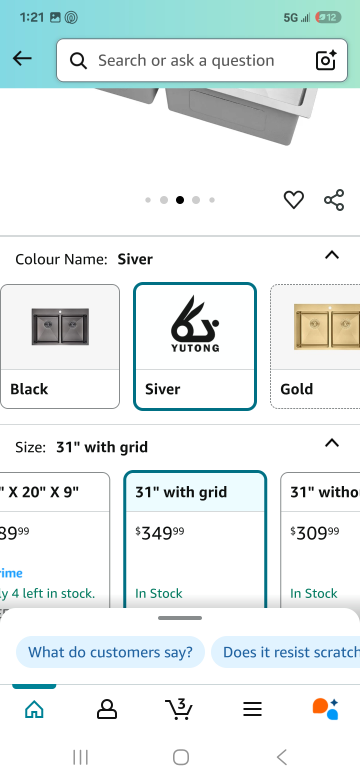
Task: Go to Home tab icon
Action: click(34, 709)
